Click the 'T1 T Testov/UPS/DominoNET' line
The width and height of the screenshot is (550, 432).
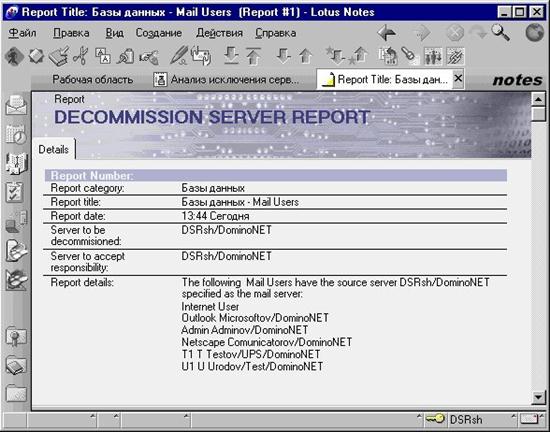tap(251, 354)
